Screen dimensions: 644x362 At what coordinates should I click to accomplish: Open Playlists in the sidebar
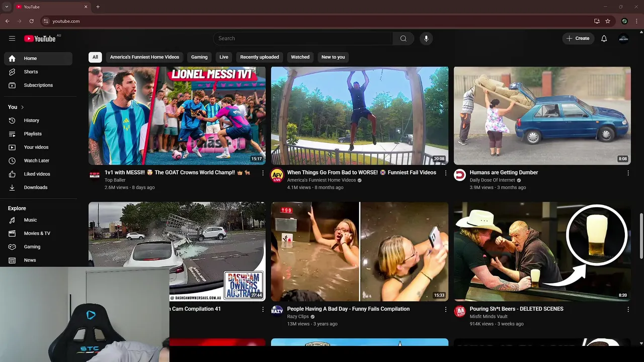(x=38, y=134)
